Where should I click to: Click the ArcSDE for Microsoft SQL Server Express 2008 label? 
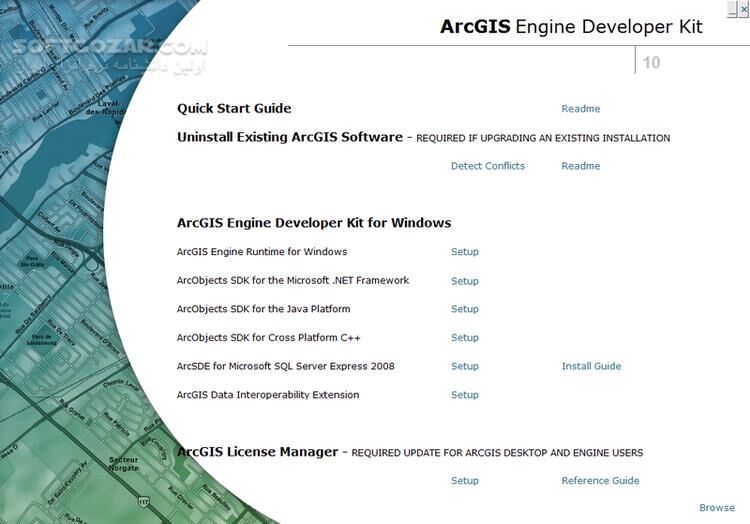pos(286,366)
